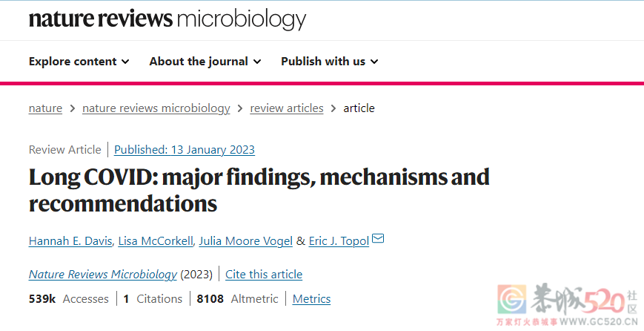Expand the About the journal menu
644x331 pixels.
[205, 62]
